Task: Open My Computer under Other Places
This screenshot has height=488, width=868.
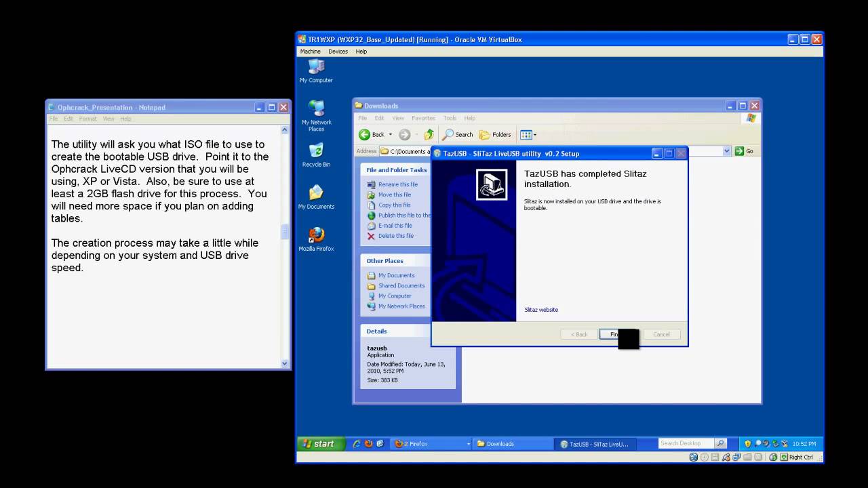Action: 389,296
